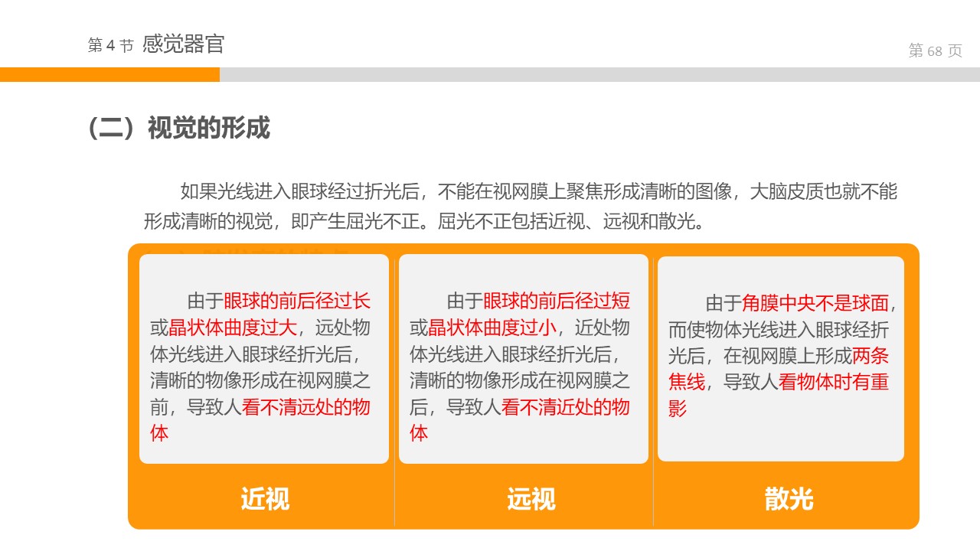
Task: Click red text 晶状体曲度过大
Action: 233,328
